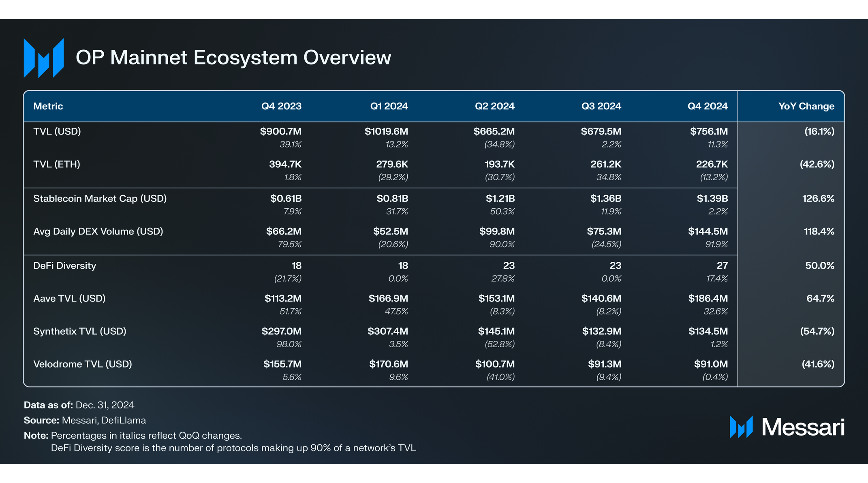Click the $66.2M DEX volume value
Screen dimensions: 868x483
tap(284, 231)
